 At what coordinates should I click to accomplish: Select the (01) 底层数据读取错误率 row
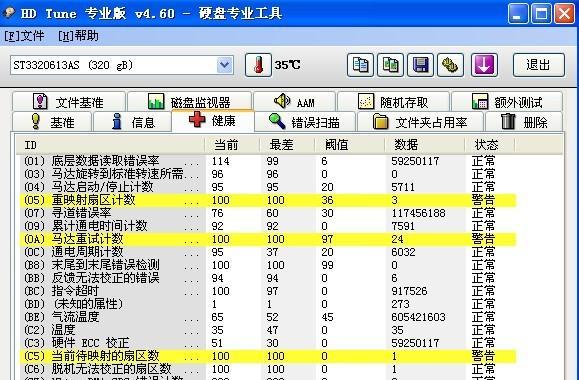268,161
